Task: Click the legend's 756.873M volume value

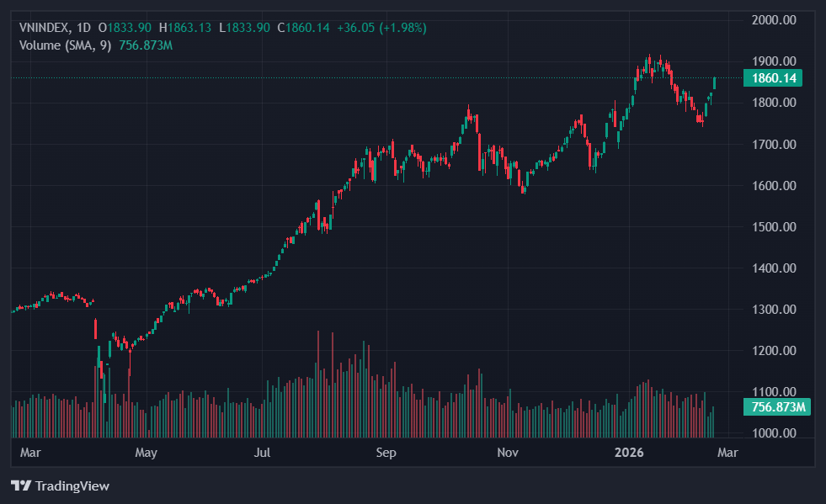Action: [x=145, y=45]
